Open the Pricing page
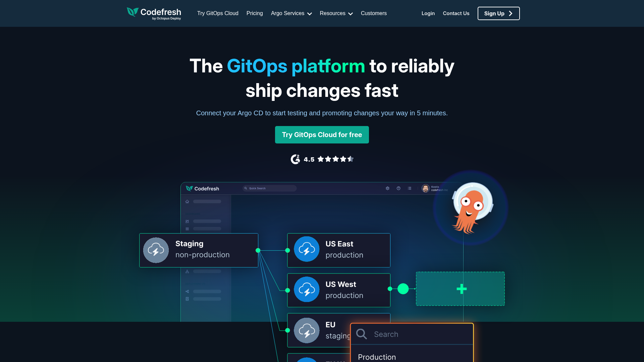This screenshot has height=362, width=644. tap(255, 13)
